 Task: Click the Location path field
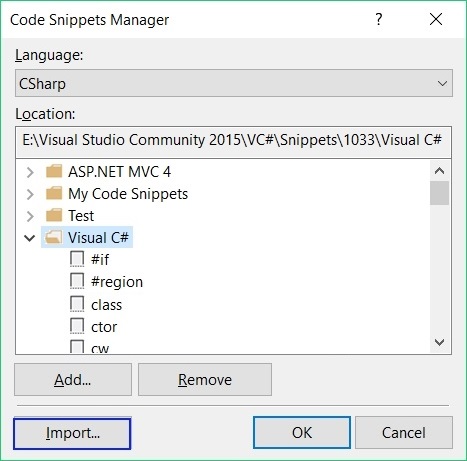click(x=233, y=142)
